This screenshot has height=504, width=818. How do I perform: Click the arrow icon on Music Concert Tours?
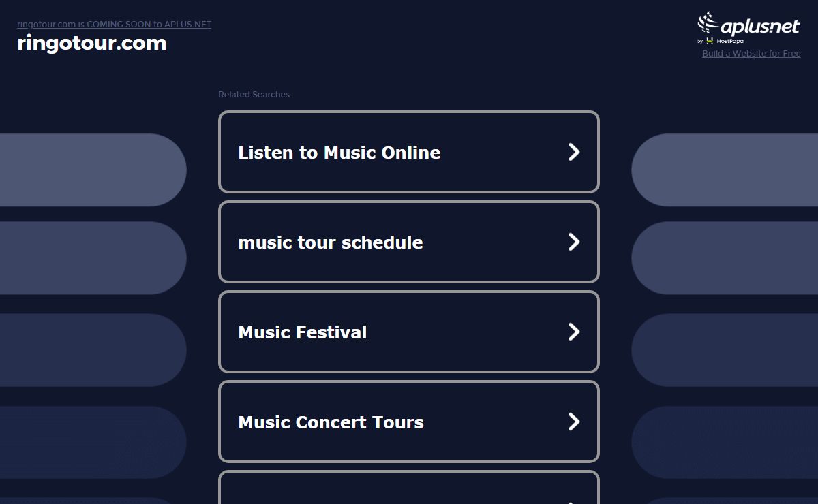pyautogui.click(x=574, y=422)
